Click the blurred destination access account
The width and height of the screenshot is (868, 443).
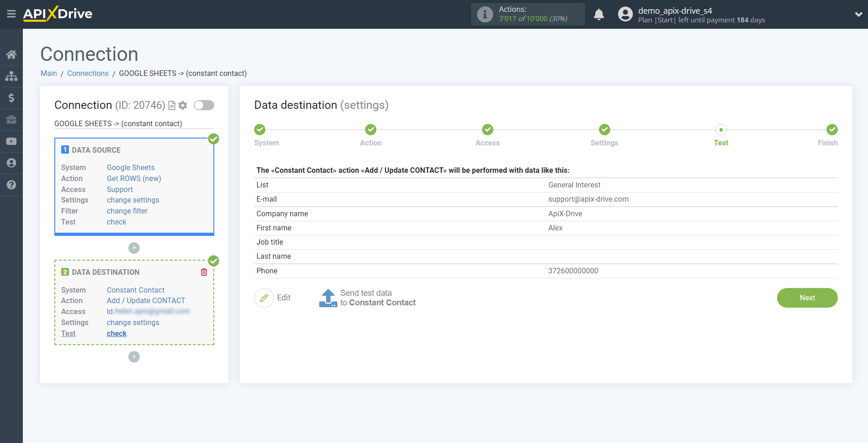tap(148, 311)
